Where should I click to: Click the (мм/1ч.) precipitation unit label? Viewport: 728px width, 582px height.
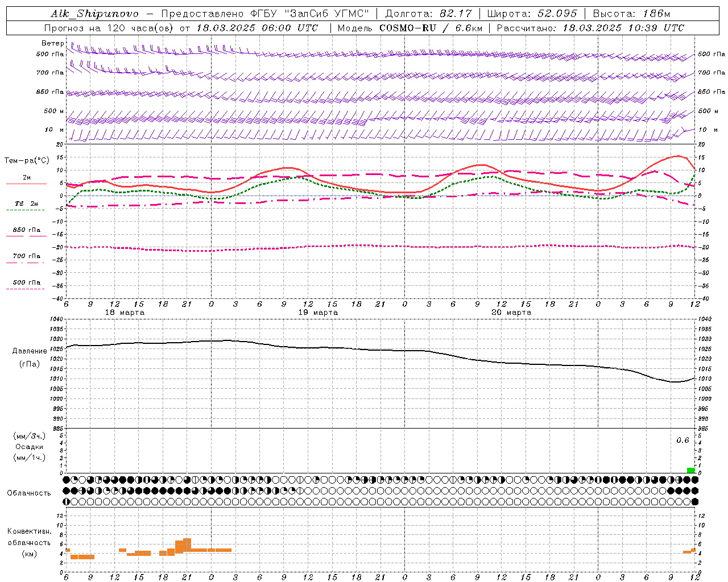click(x=30, y=458)
